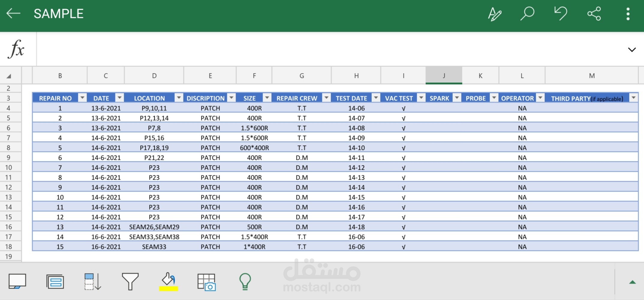Open the REPAIR NO column filter dropdown
This screenshot has width=644, height=300.
82,97
